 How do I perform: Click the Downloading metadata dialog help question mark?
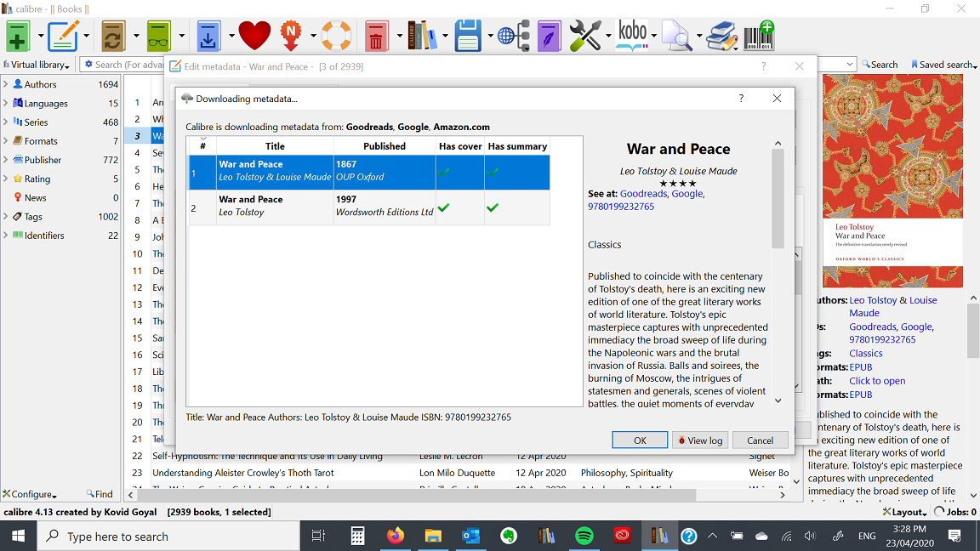coord(741,98)
